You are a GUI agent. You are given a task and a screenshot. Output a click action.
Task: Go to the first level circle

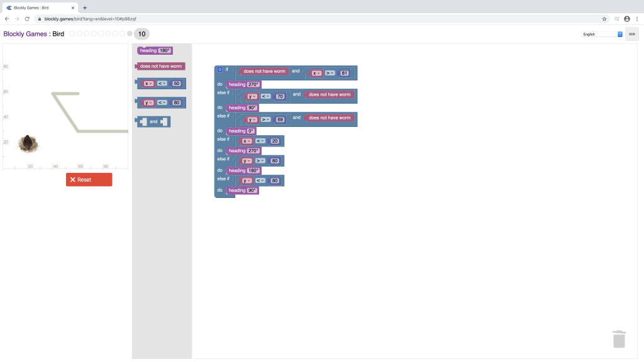pyautogui.click(x=72, y=34)
